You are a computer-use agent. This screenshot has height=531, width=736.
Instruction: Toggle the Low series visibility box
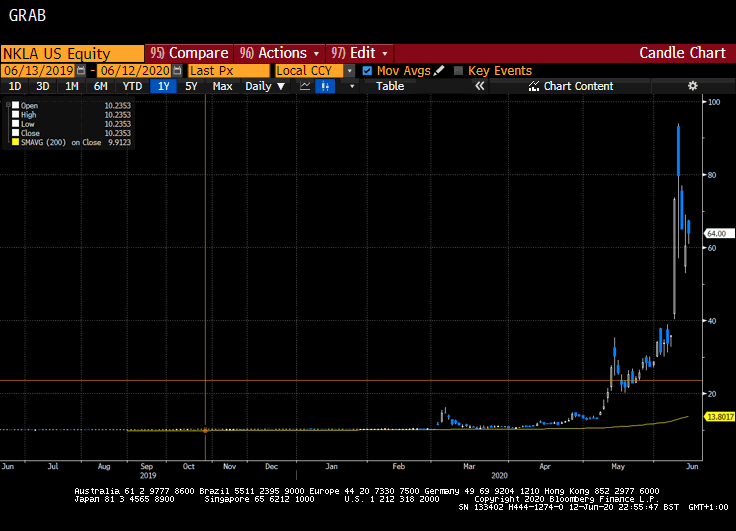coord(15,124)
